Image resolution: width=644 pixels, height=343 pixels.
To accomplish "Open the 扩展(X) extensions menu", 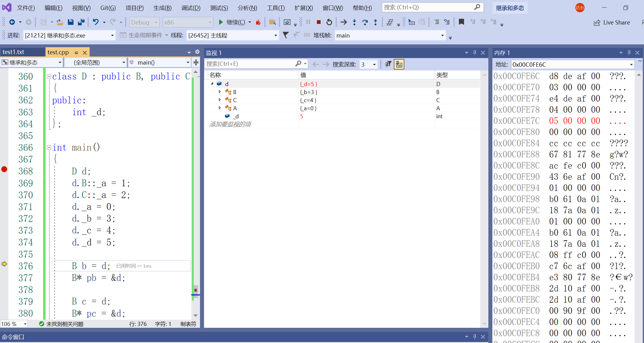I will [304, 8].
